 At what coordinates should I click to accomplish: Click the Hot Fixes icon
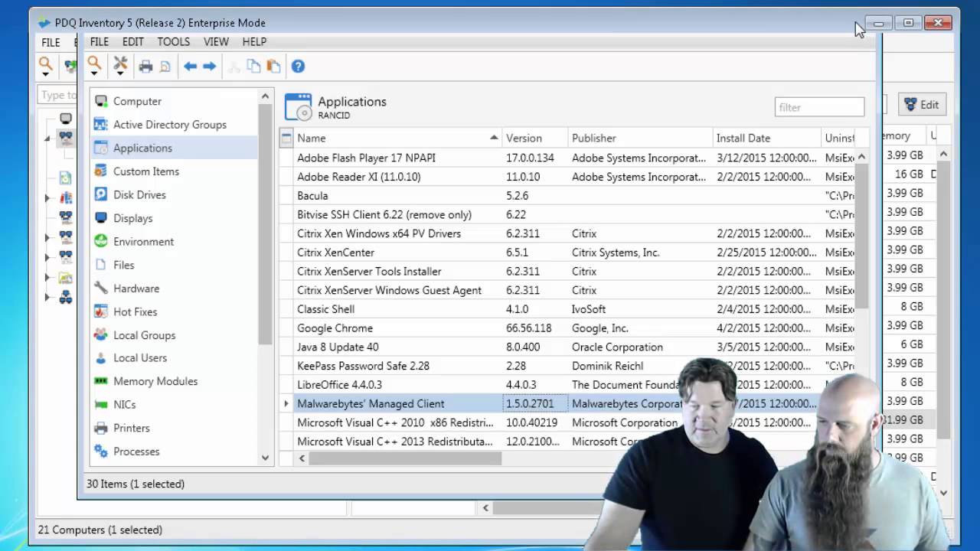pyautogui.click(x=100, y=311)
